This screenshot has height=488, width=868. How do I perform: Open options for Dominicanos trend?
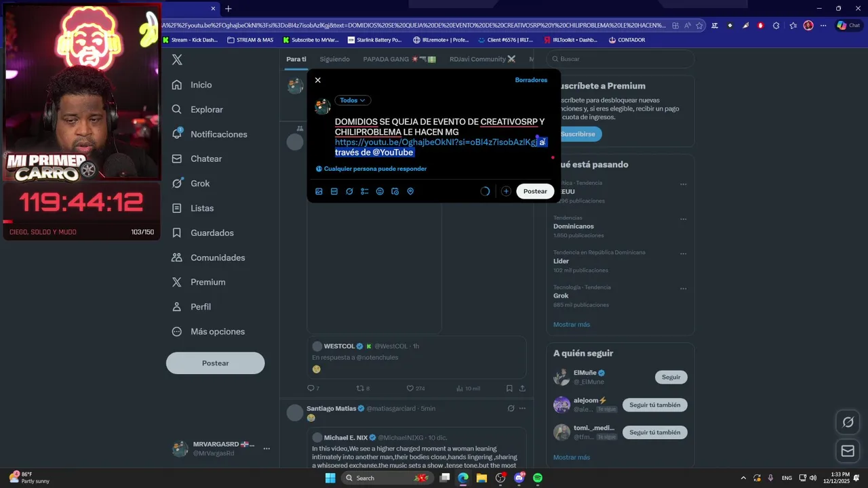click(x=683, y=219)
